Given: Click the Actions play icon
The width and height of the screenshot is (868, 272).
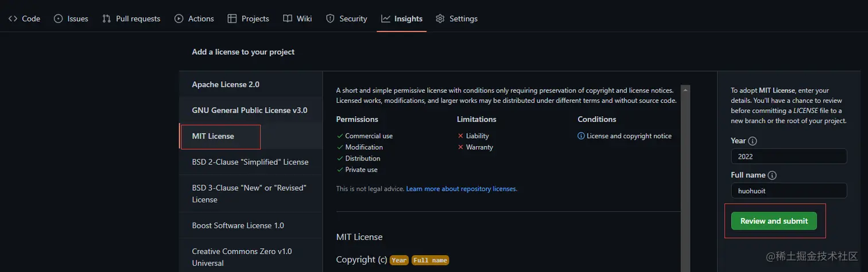Looking at the screenshot, I should click(179, 18).
